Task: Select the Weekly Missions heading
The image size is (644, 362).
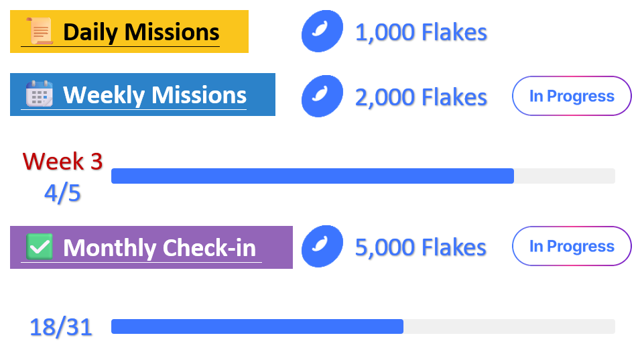Action: [x=154, y=95]
